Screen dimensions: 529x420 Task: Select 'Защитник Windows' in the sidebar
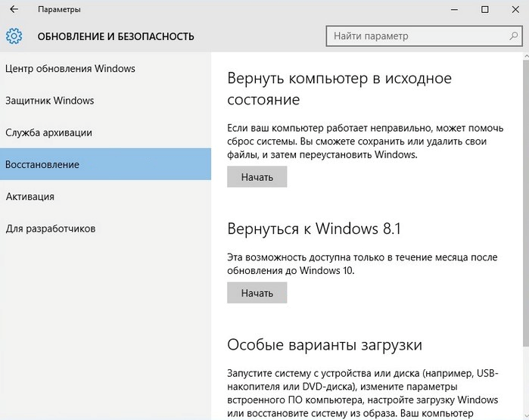(x=50, y=101)
